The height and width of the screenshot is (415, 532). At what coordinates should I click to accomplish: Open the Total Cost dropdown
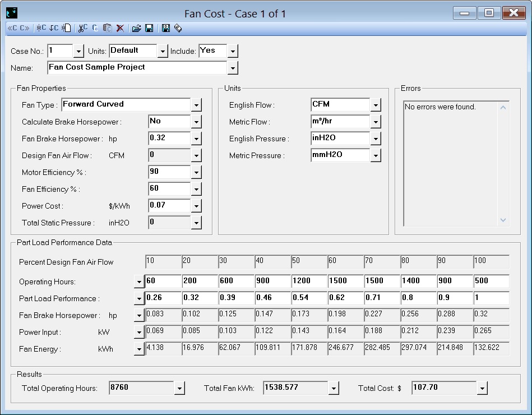pyautogui.click(x=482, y=388)
